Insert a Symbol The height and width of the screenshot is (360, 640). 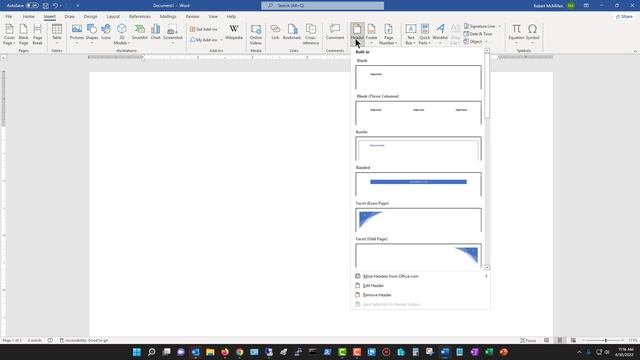532,34
